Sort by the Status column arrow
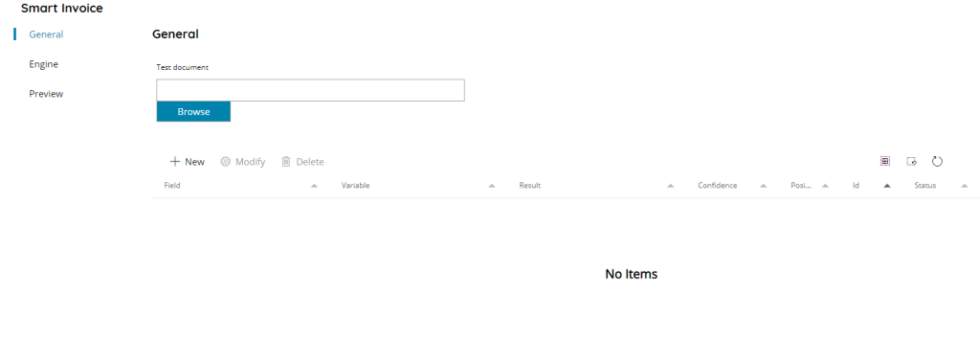Screen dimensions: 980x363 point(965,186)
